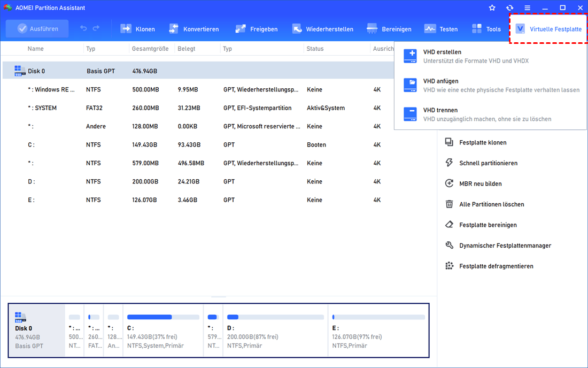Open the Tools toolbar menu

[x=486, y=29]
